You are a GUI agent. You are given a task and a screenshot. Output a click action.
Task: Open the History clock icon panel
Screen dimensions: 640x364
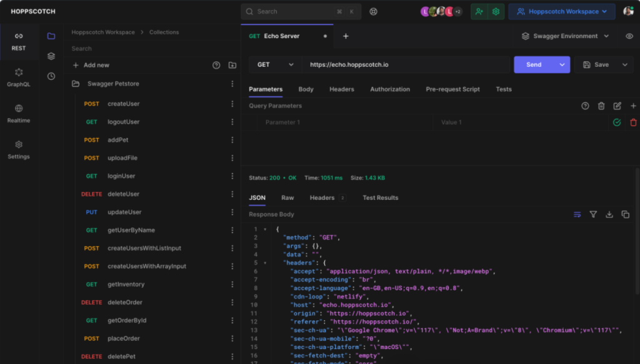point(51,76)
